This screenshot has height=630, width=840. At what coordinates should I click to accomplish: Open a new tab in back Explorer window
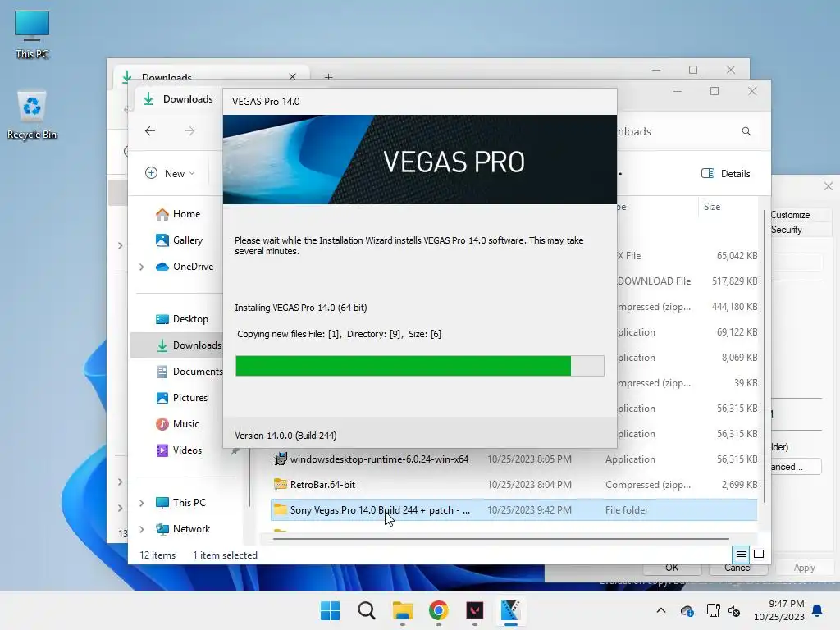(x=328, y=77)
